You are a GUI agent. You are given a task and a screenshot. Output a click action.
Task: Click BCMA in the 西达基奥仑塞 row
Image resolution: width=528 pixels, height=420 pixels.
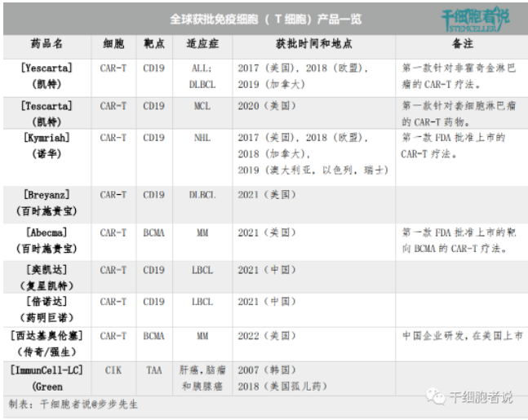click(x=154, y=336)
